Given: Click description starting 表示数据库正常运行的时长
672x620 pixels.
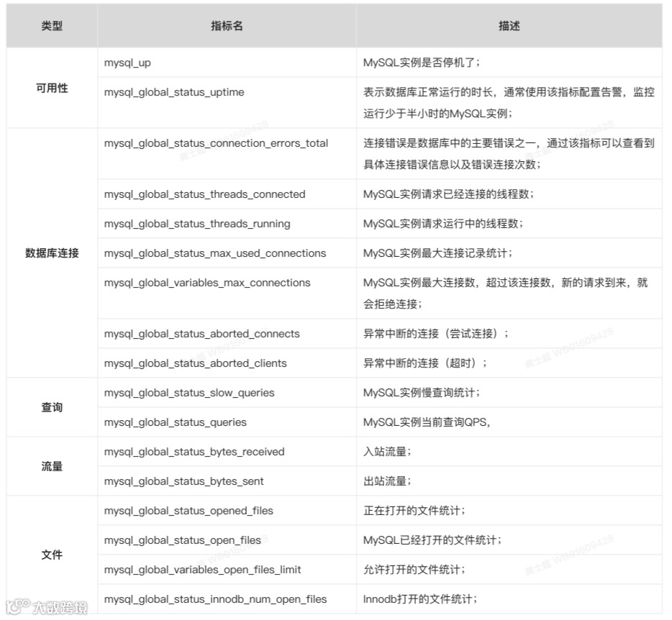Looking at the screenshot, I should click(509, 103).
